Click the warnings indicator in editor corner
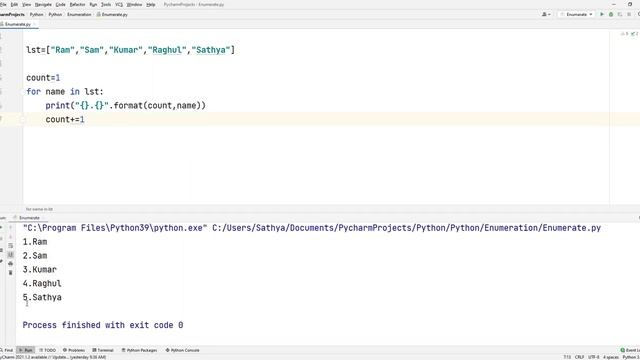The image size is (640, 360). point(624,34)
